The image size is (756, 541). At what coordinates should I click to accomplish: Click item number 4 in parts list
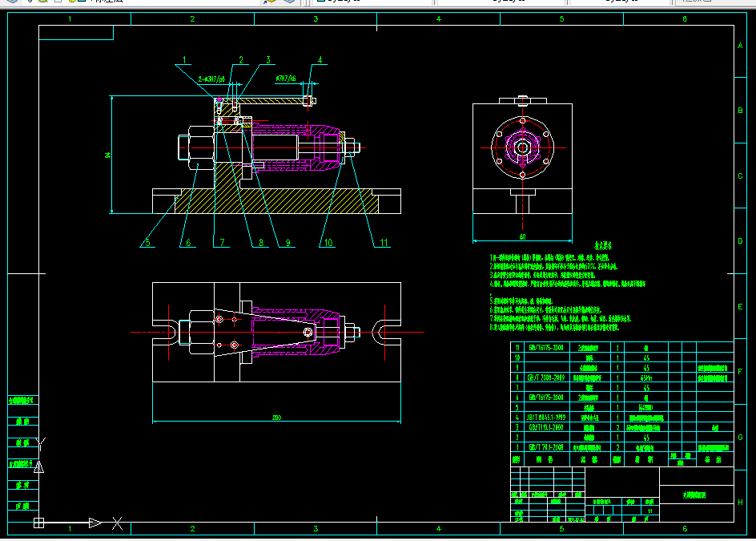point(517,417)
